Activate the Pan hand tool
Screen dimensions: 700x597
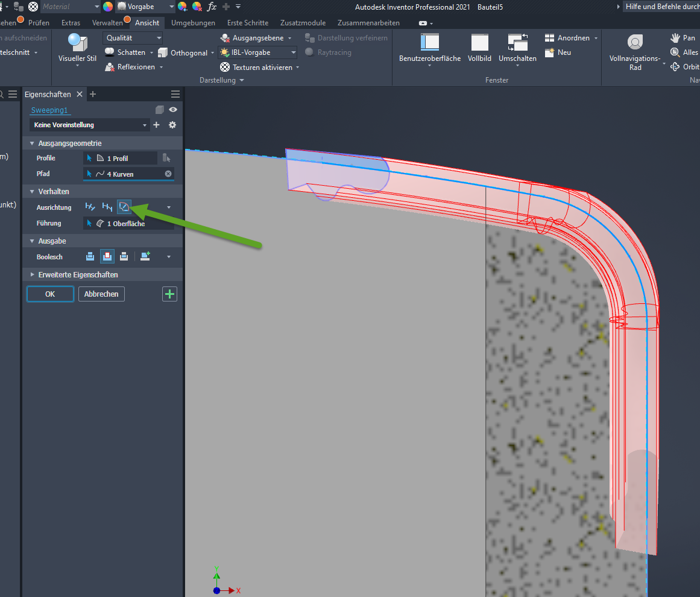click(x=675, y=37)
